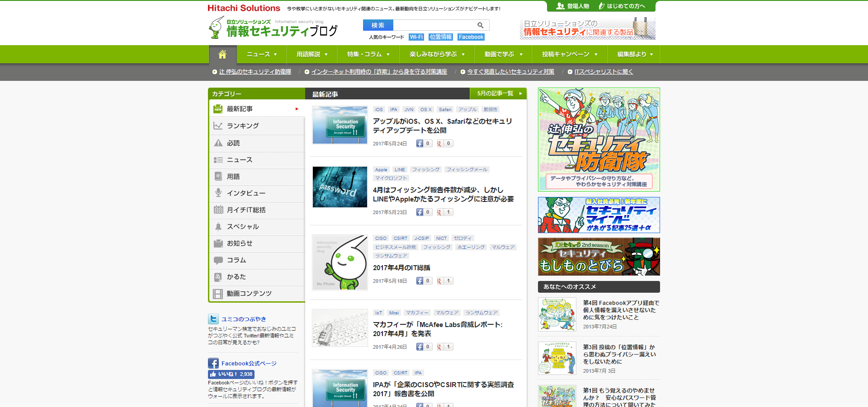Click the Mirai tag on McAfee article
The height and width of the screenshot is (407, 868).
(x=394, y=313)
